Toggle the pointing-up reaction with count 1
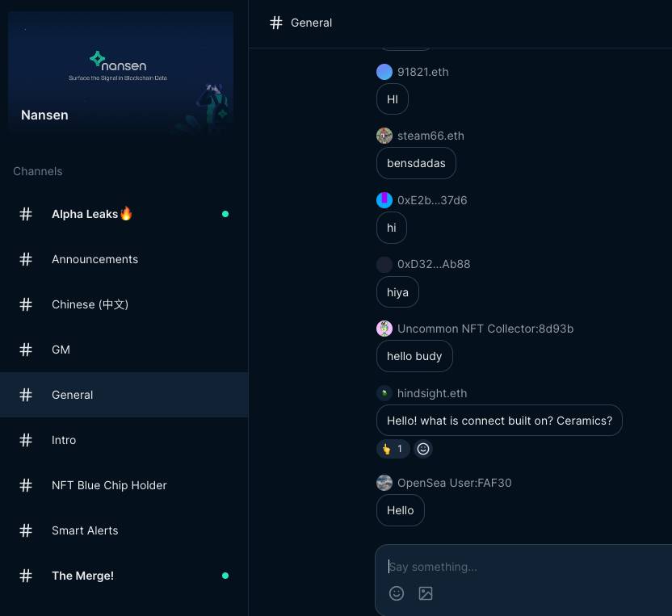Screen dimensions: 672x616 [393, 449]
